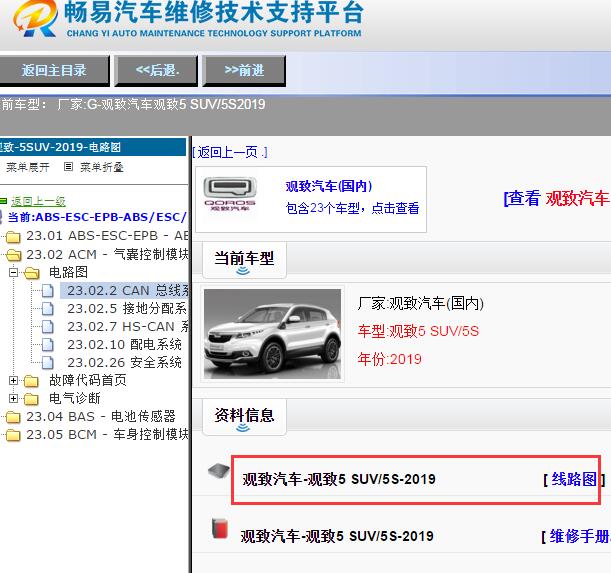Screen dimensions: 611x573
Task: Click the Qoros brand logo
Action: [x=230, y=194]
